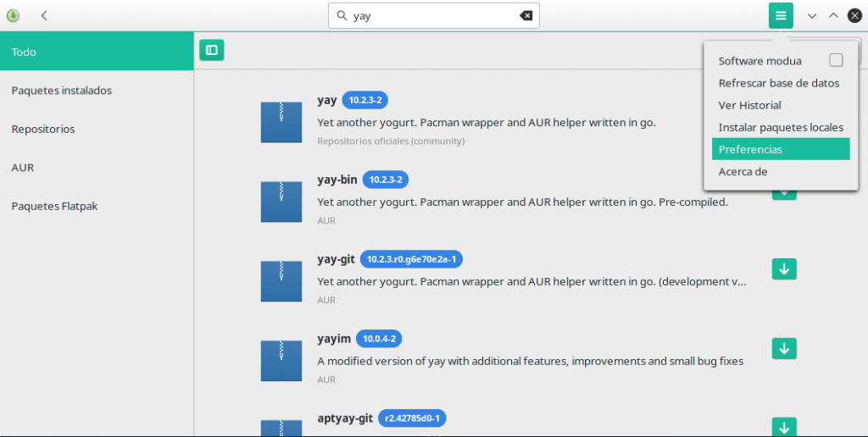
Task: Click version badge 10.2.3-2 next to yay-bin
Action: [x=386, y=180]
